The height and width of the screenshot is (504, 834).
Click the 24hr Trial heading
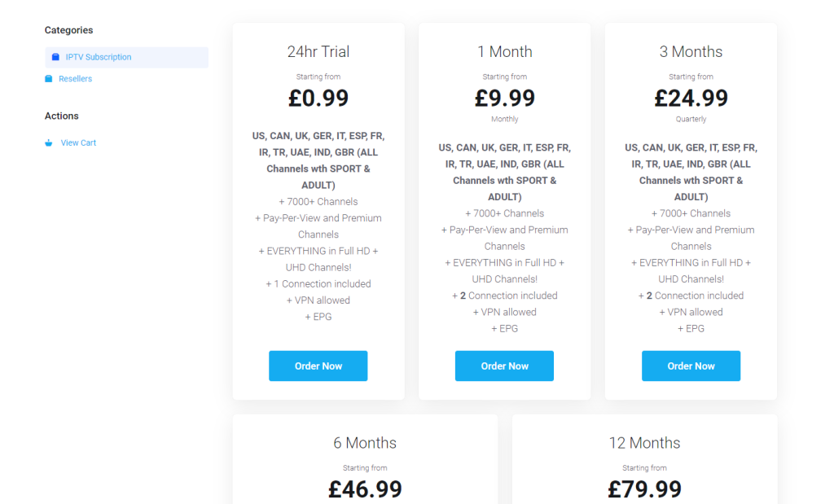tap(318, 51)
